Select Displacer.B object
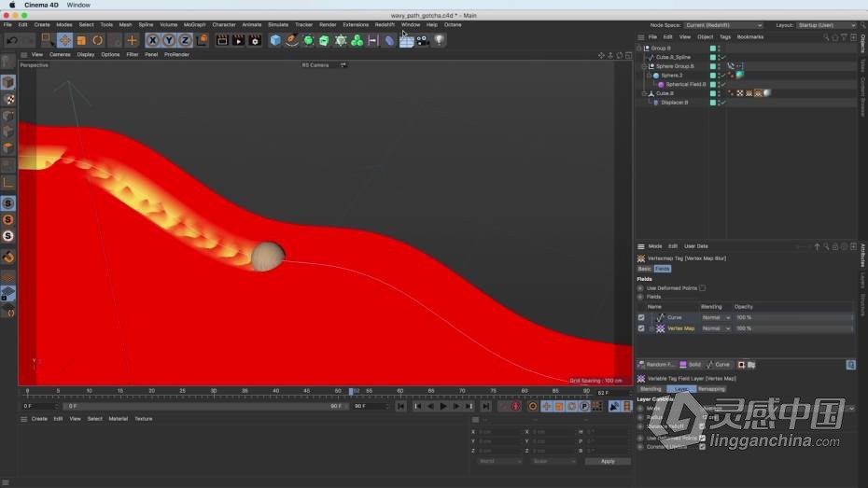Image resolution: width=868 pixels, height=488 pixels. pyautogui.click(x=674, y=103)
